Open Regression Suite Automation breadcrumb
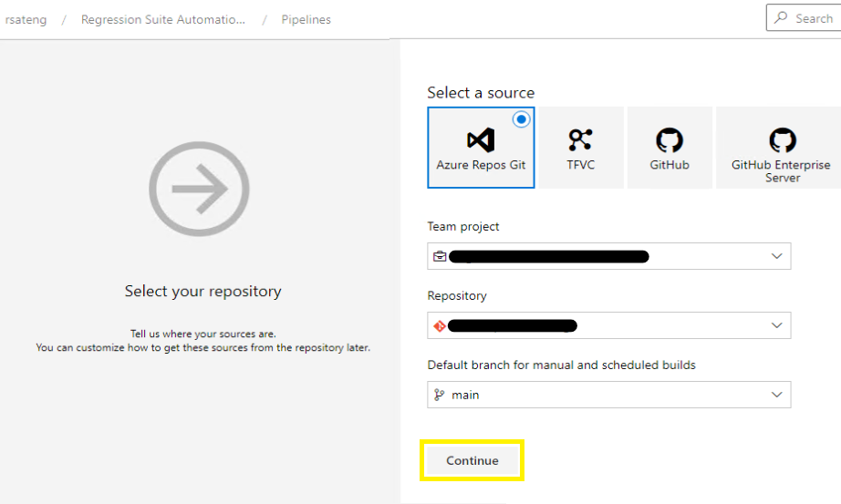This screenshot has width=841, height=504. tap(163, 20)
